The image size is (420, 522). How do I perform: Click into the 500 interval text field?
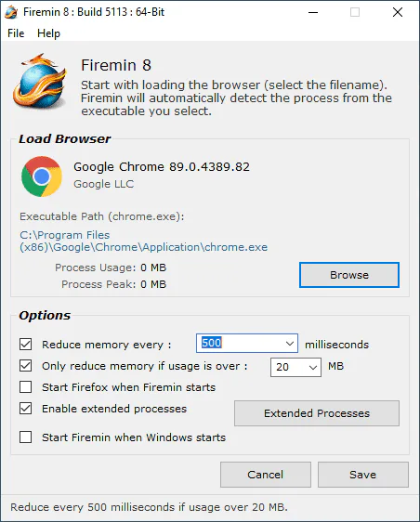pyautogui.click(x=241, y=344)
